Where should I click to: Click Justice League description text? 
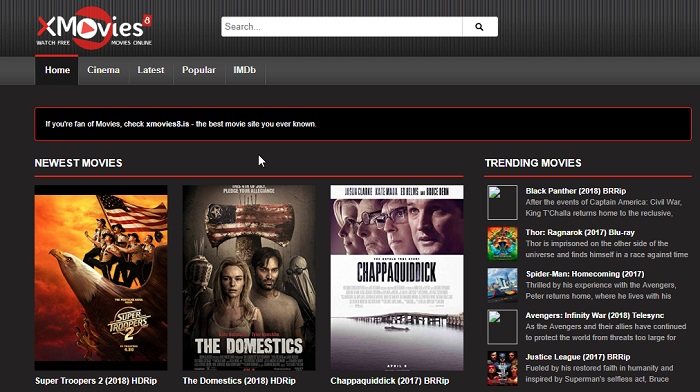point(599,374)
